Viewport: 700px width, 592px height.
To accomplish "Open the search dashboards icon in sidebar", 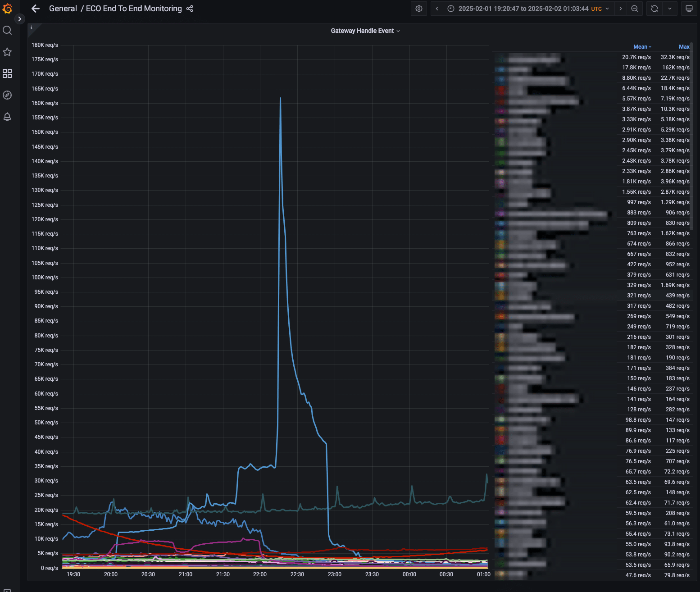I will coord(7,30).
